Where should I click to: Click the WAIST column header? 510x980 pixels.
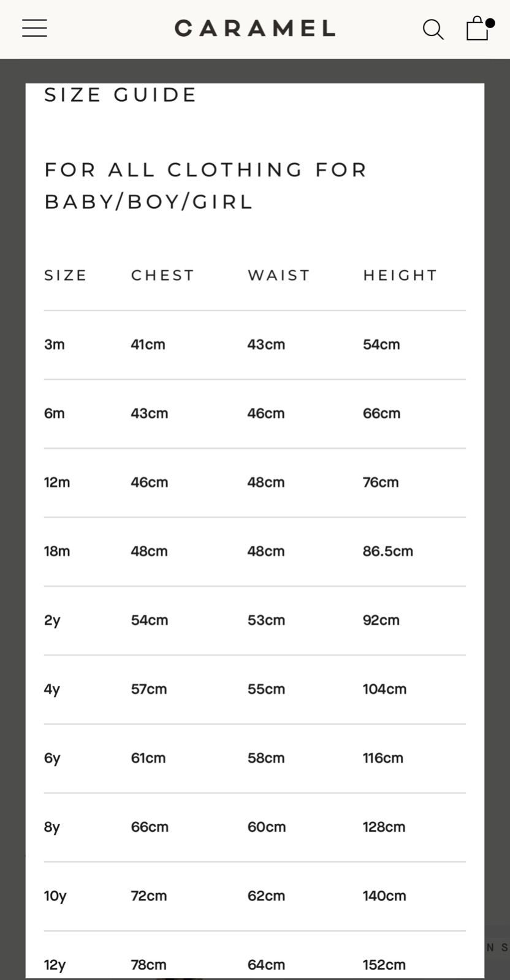[x=279, y=276]
